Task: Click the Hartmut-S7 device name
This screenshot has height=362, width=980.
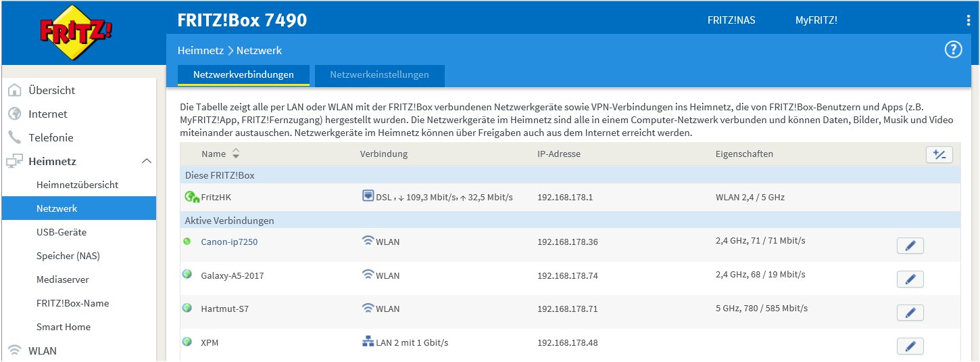Action: pyautogui.click(x=224, y=309)
